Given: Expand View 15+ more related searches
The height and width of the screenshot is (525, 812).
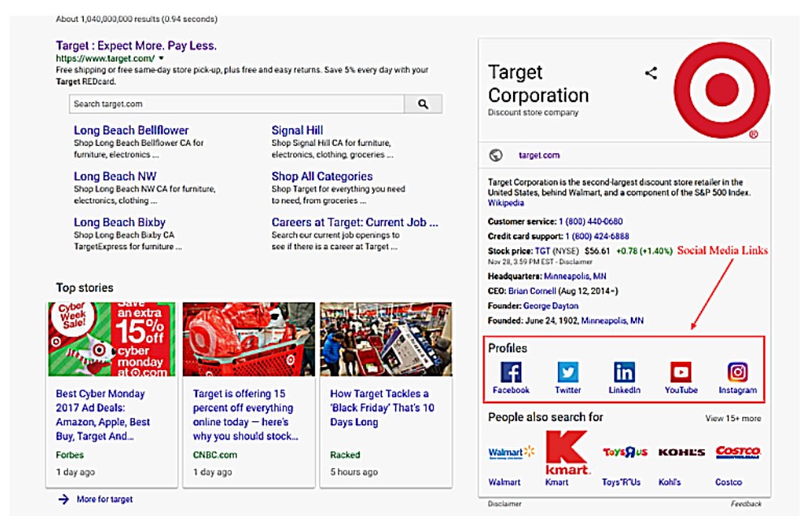Looking at the screenshot, I should [x=732, y=419].
